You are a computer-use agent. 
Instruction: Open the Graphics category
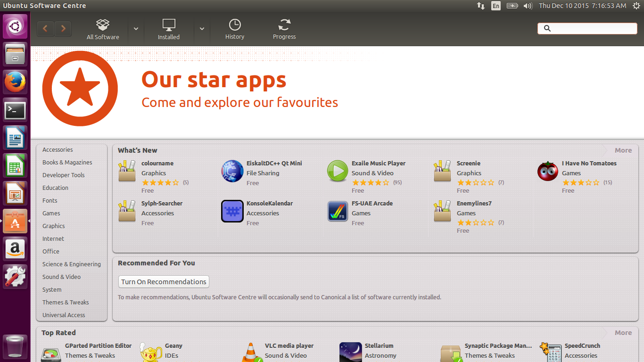coord(54,226)
